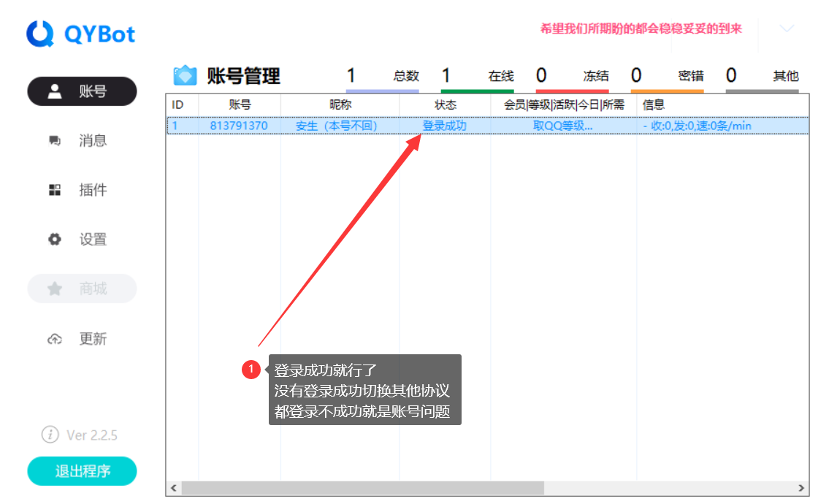The height and width of the screenshot is (504, 818).
Task: Open the 消息 messages section
Action: [82, 141]
